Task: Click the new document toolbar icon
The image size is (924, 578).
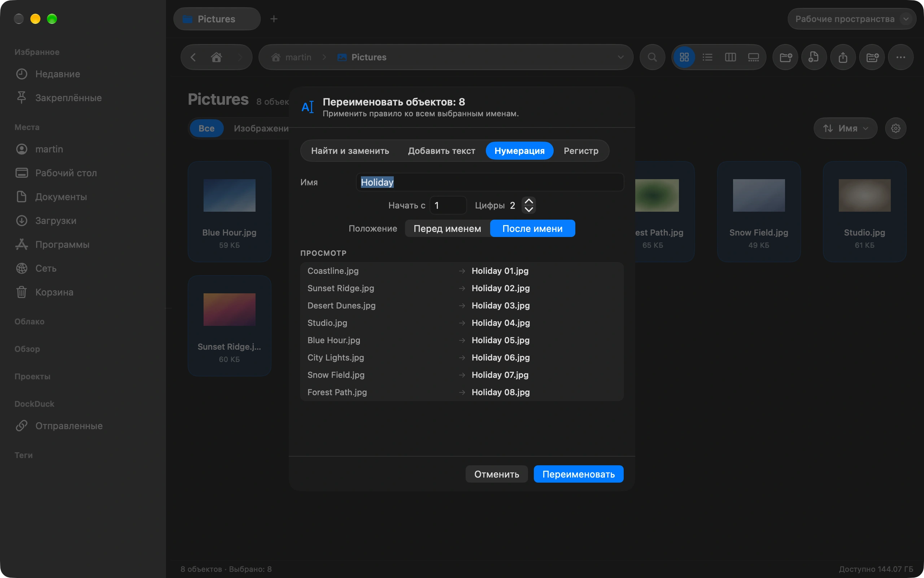Action: [814, 57]
